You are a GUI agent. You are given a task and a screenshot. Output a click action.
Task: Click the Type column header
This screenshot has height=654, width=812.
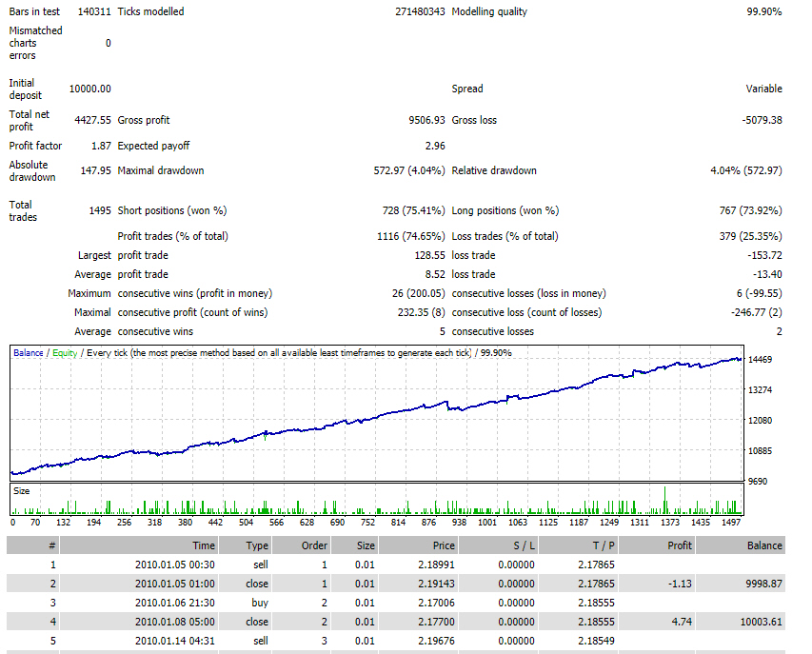pyautogui.click(x=246, y=545)
